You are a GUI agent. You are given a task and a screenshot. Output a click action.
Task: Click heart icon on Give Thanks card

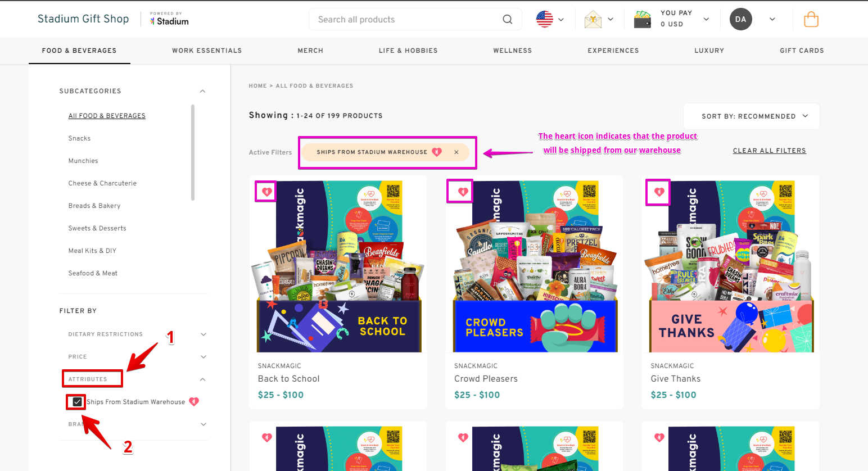[x=659, y=192]
